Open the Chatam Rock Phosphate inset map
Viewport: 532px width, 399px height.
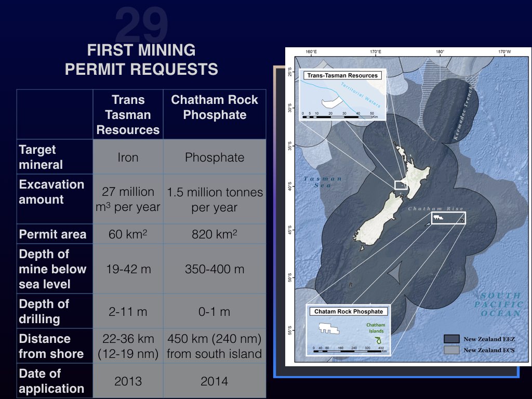(348, 330)
